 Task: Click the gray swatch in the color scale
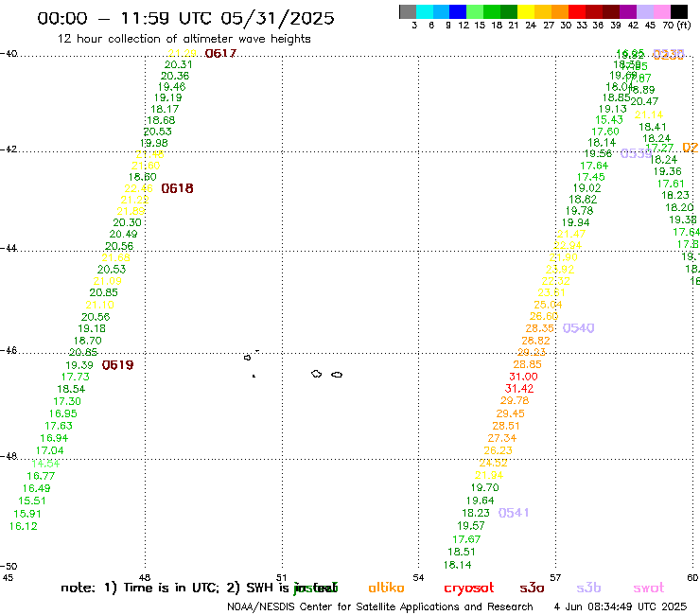(x=408, y=11)
